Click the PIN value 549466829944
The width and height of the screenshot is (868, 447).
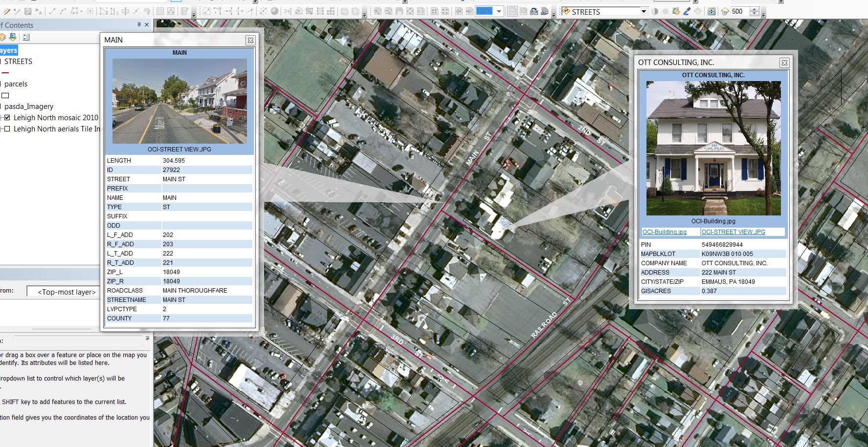[x=722, y=245]
